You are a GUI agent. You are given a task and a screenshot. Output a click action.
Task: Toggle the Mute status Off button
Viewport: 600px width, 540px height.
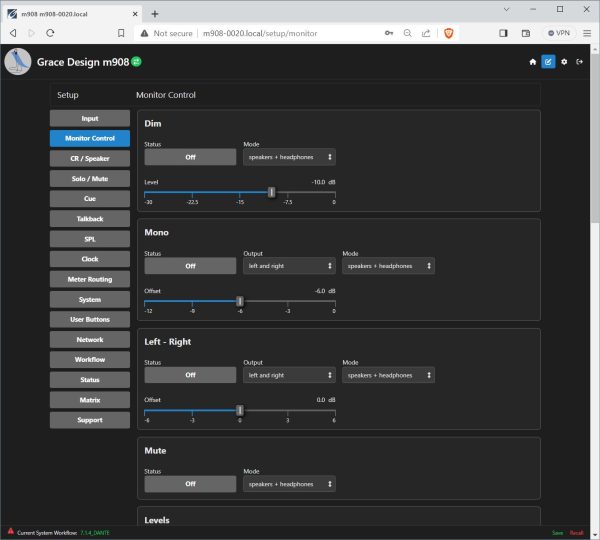click(x=190, y=484)
